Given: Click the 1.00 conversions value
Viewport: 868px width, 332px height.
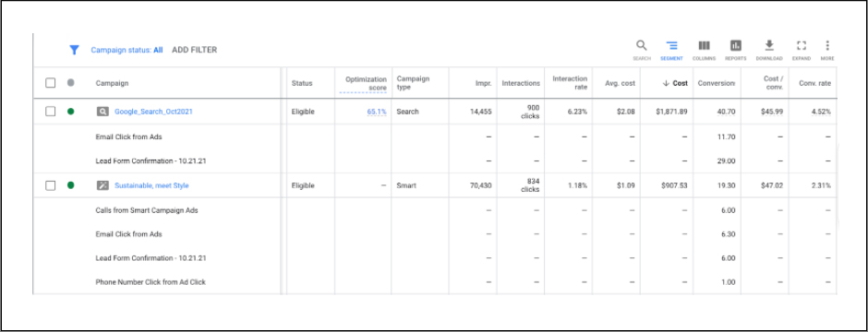Looking at the screenshot, I should point(728,282).
